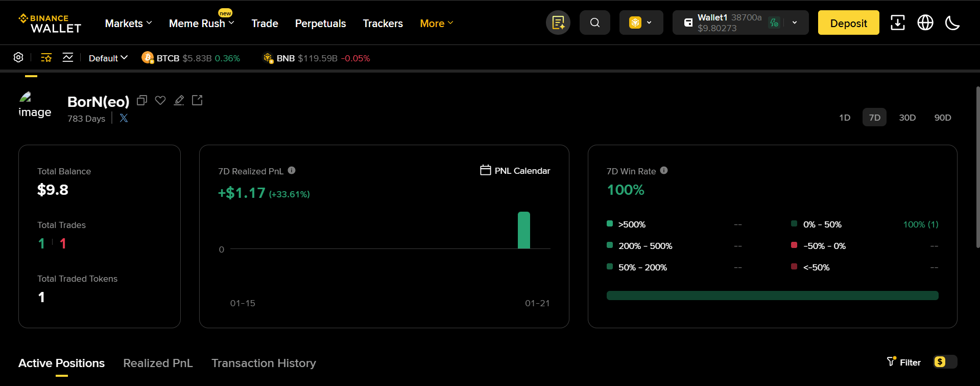The width and height of the screenshot is (980, 386).
Task: Click the $9.8 total balance value
Action: pyautogui.click(x=53, y=190)
